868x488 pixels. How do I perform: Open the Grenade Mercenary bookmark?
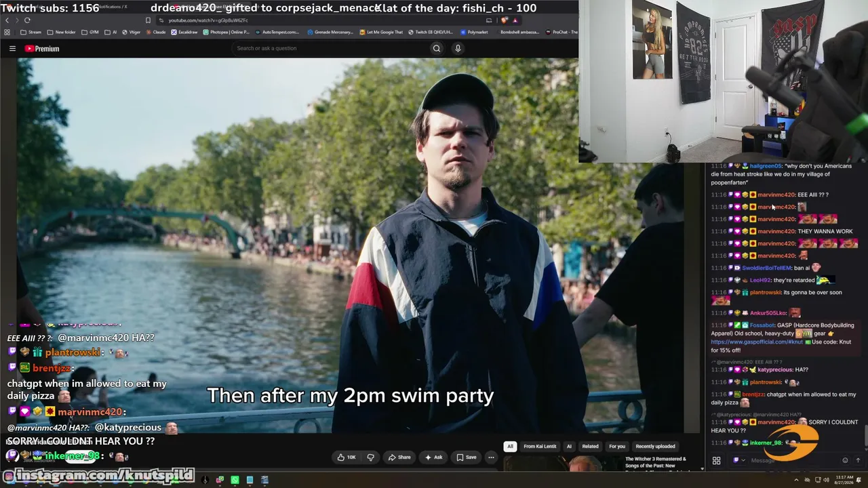(330, 32)
